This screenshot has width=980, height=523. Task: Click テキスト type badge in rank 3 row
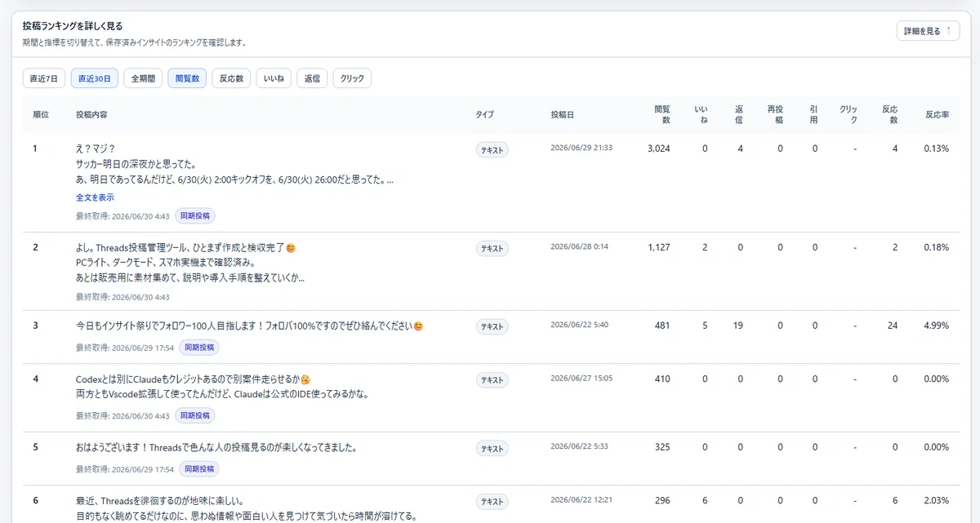click(x=492, y=326)
